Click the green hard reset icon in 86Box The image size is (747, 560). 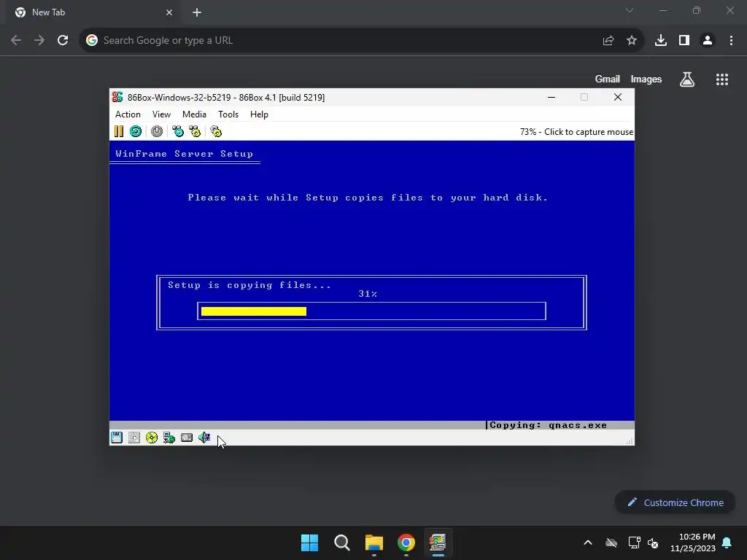[x=136, y=131]
